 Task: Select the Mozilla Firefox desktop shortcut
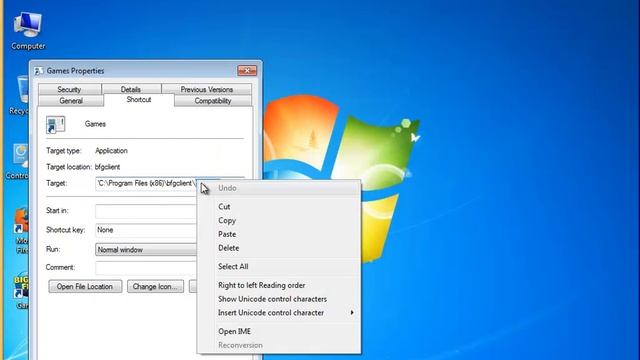click(x=22, y=230)
